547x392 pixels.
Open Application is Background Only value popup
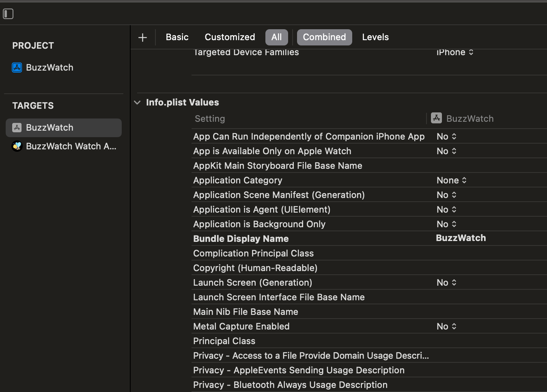click(x=447, y=224)
